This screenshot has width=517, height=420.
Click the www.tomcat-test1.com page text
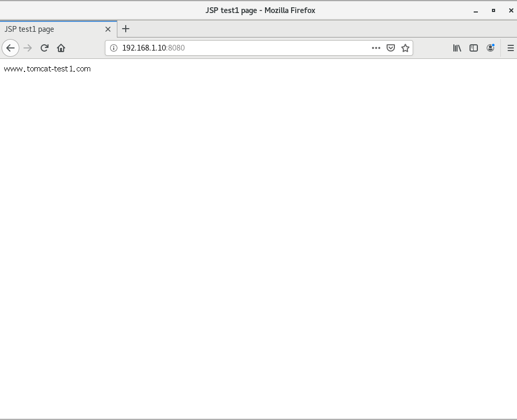tap(47, 69)
